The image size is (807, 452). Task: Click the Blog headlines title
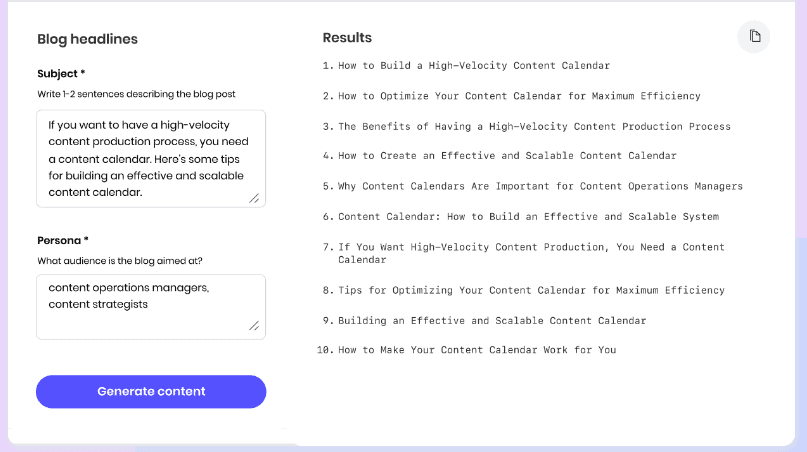point(87,39)
